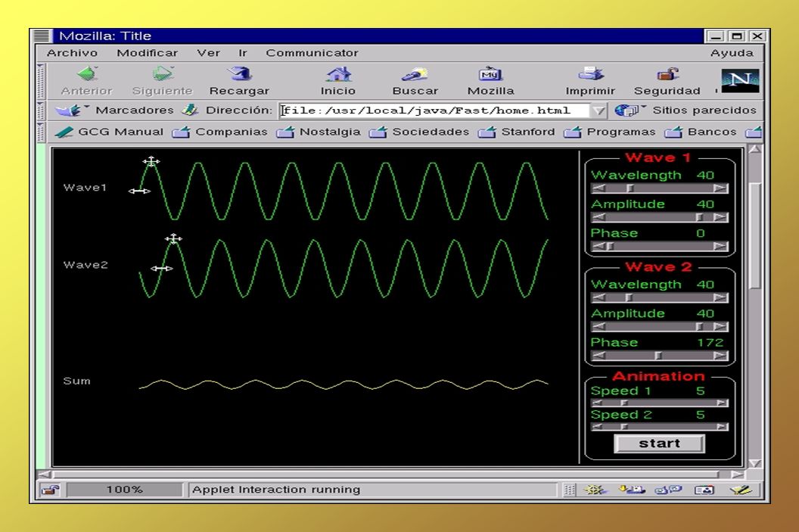Open the Nostalgia bookmark folder
The image size is (799, 532).
(319, 132)
